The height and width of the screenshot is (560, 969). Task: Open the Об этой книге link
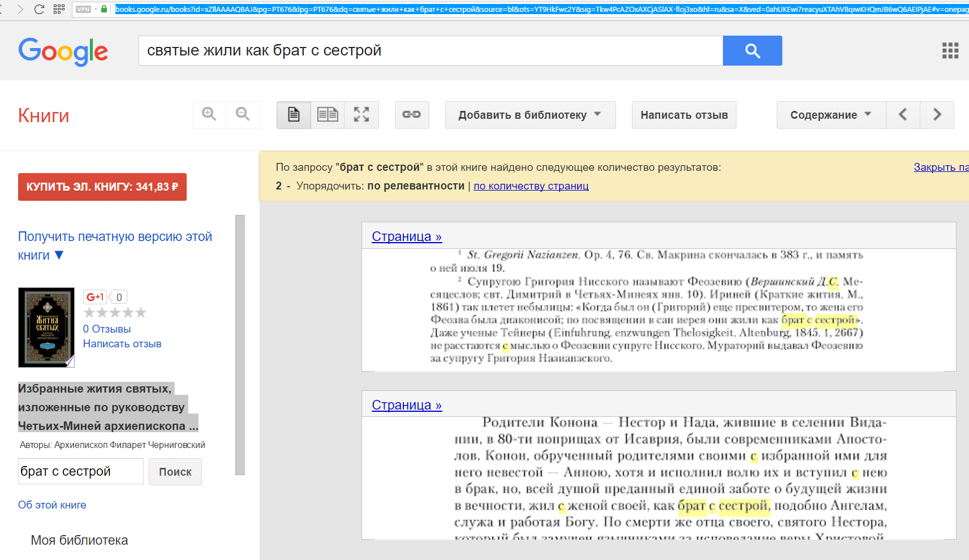(52, 505)
